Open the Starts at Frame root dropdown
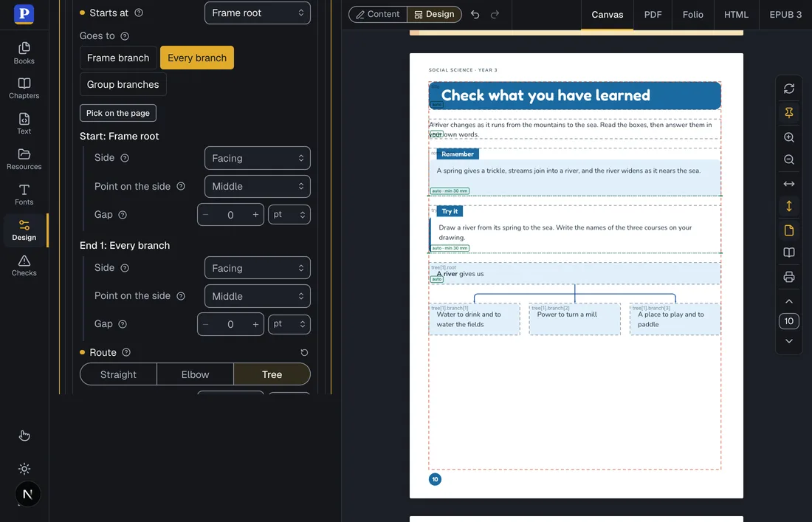The width and height of the screenshot is (812, 522). [258, 13]
